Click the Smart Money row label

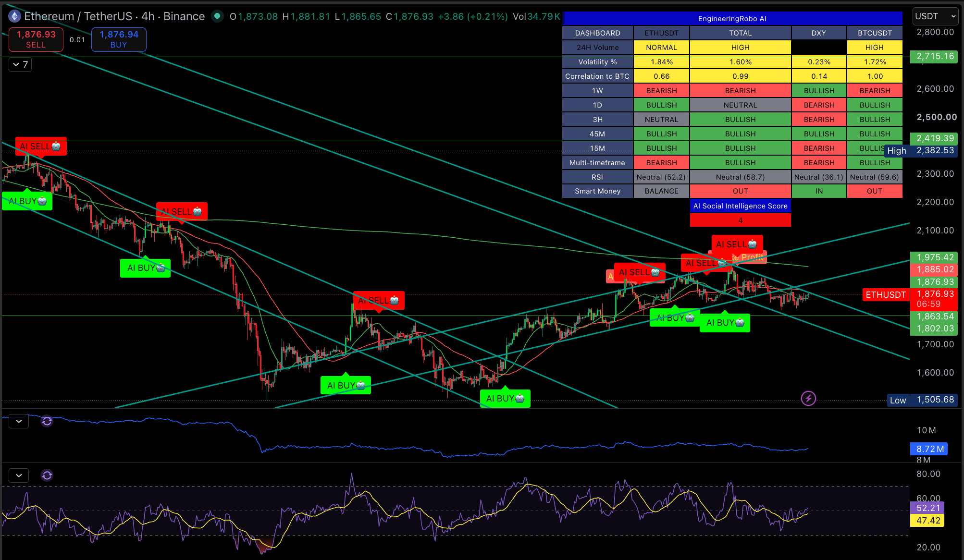coord(598,191)
